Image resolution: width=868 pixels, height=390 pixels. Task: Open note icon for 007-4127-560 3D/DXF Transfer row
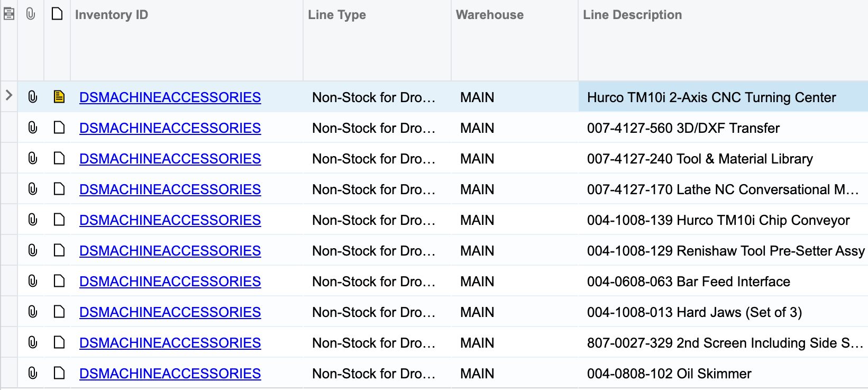pyautogui.click(x=59, y=128)
